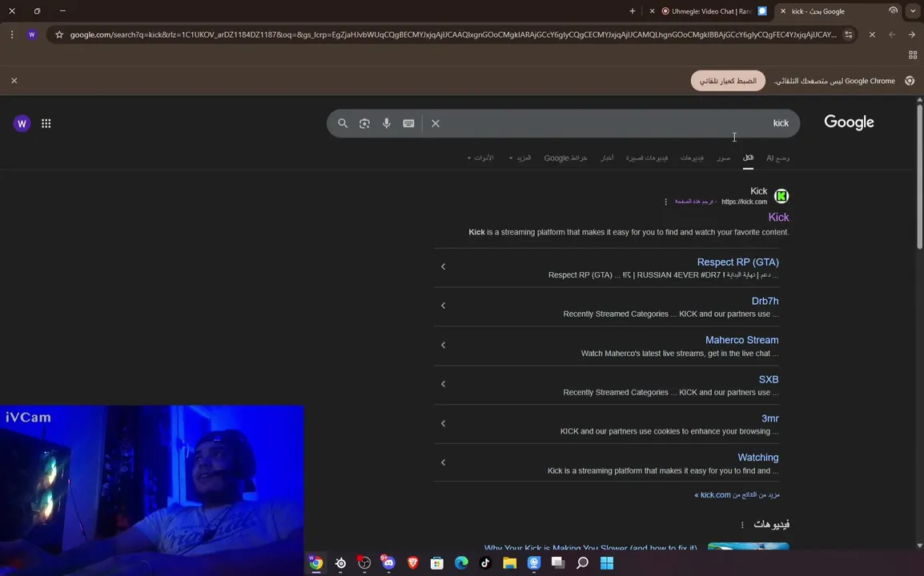Open three-dot options next to فيديوهات heading

click(x=742, y=525)
